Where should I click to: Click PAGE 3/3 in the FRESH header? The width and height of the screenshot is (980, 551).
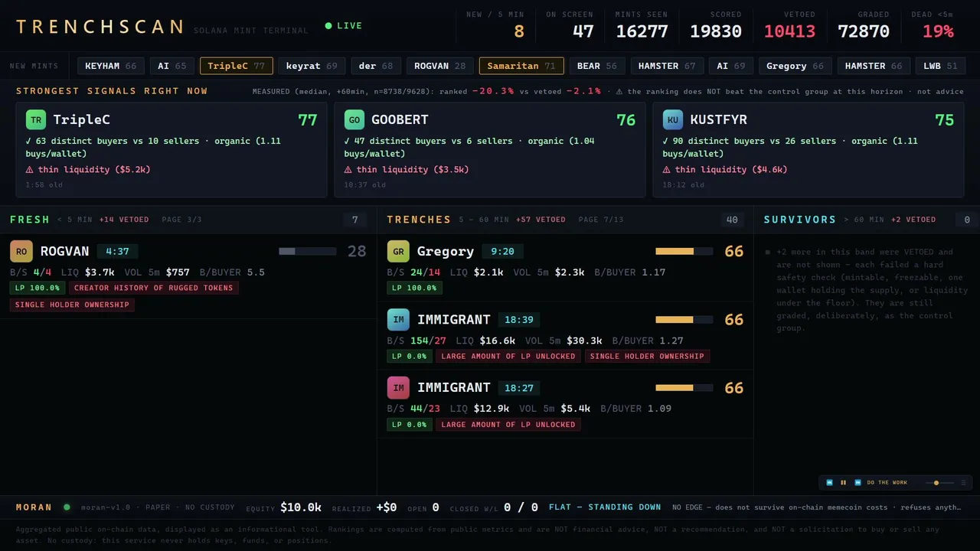tap(181, 220)
